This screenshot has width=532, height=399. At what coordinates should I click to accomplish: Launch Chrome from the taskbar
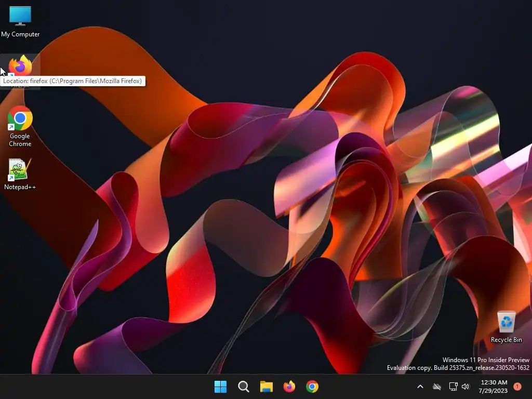tap(312, 387)
